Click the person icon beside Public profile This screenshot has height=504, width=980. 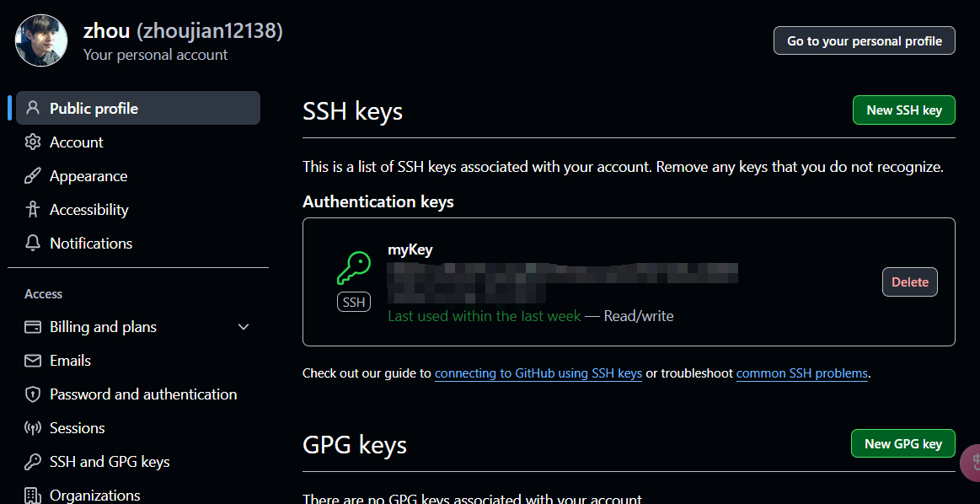coord(33,108)
